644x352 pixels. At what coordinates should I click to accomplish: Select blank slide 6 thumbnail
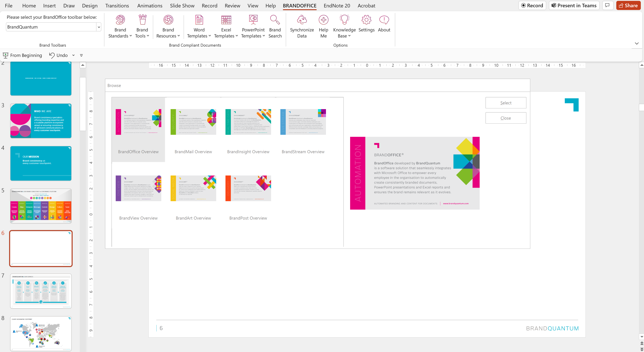pyautogui.click(x=41, y=248)
